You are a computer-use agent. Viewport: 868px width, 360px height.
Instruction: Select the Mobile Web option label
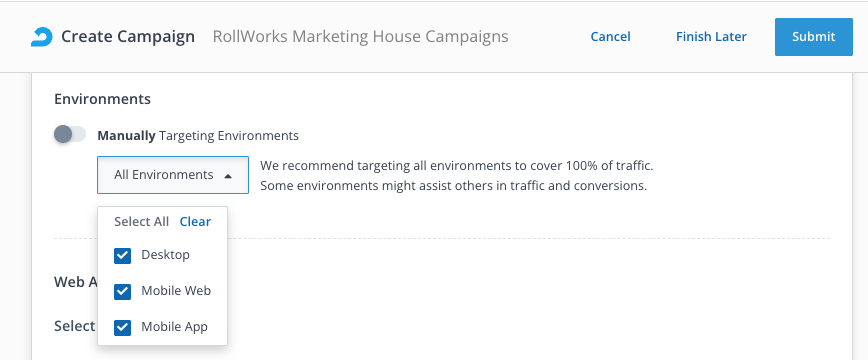click(176, 291)
